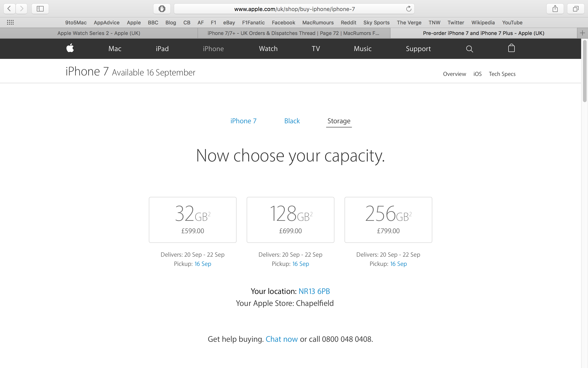Choose the 32GB £599.00 capacity
Screen dimensions: 588x368
(193, 220)
